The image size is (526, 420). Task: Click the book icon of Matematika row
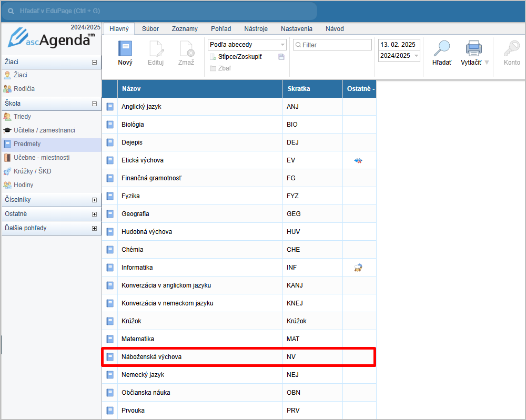tap(110, 339)
